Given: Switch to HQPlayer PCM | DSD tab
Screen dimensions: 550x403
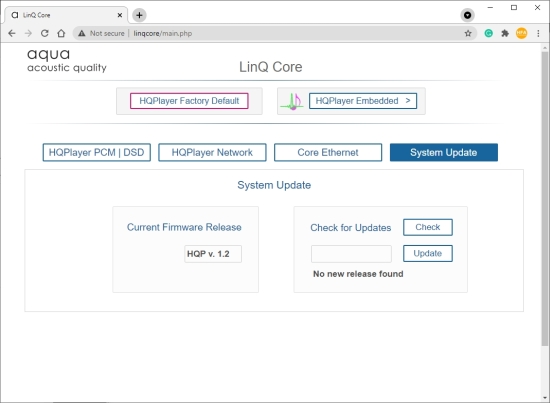Looking at the screenshot, I should tap(96, 152).
